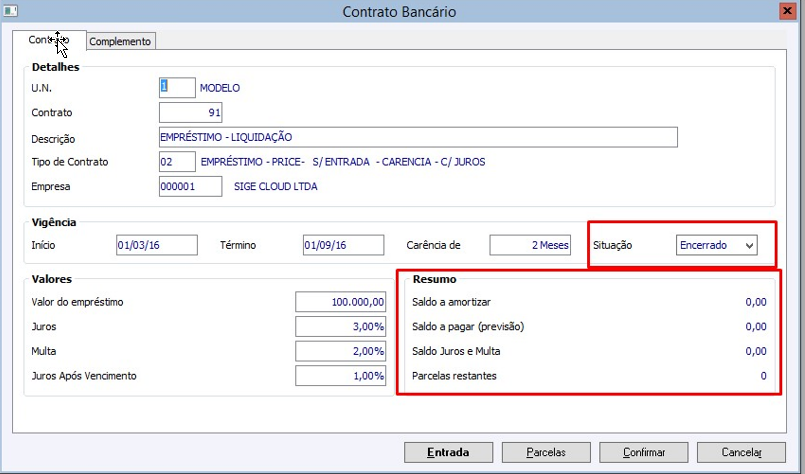Click the Vigência section heading
This screenshot has width=805, height=474.
pos(54,222)
